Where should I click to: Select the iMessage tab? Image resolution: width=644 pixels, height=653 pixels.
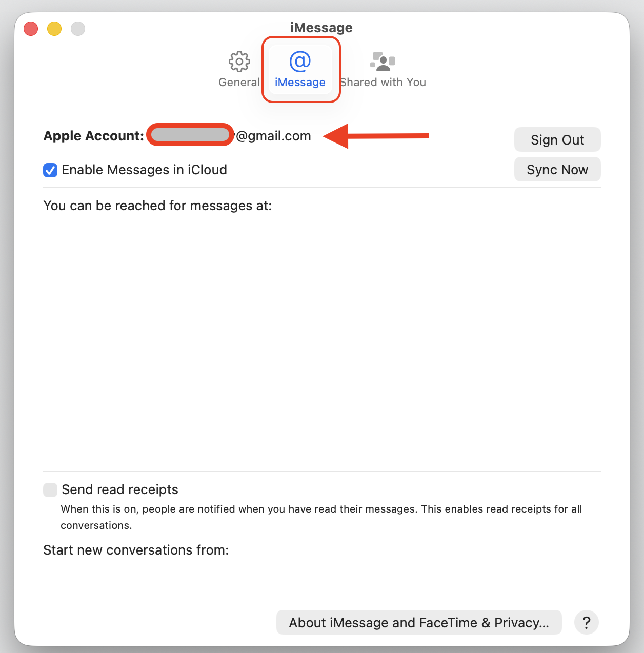pos(300,70)
